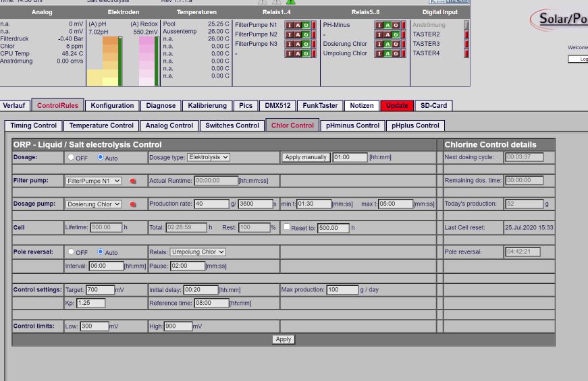Set FilterPumpe N1 relay to A (auto)
Screen dimensions: 588x381
pos(298,25)
